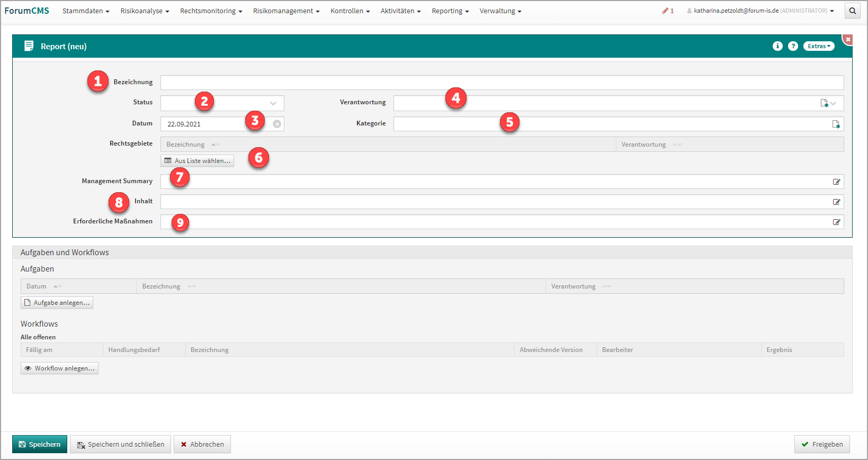
Task: Click Aus Liste wählen button
Action: 197,160
